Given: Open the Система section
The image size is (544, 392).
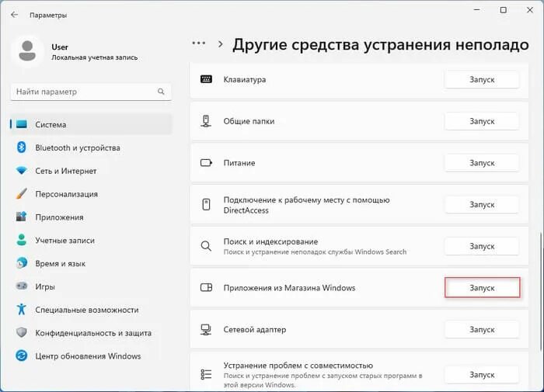Looking at the screenshot, I should pyautogui.click(x=91, y=124).
